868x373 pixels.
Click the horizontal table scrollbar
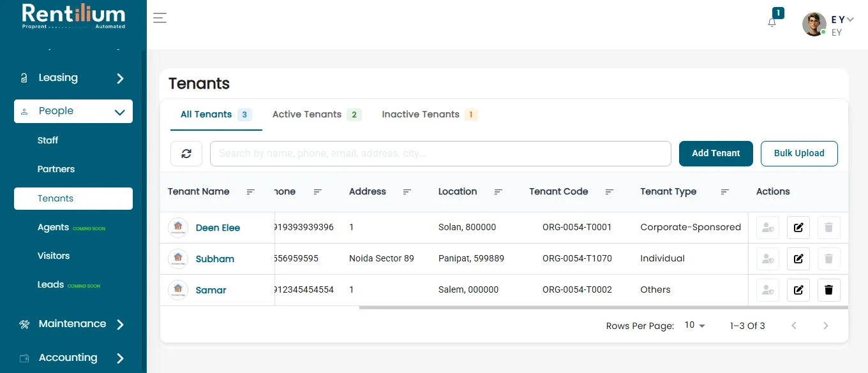point(604,307)
